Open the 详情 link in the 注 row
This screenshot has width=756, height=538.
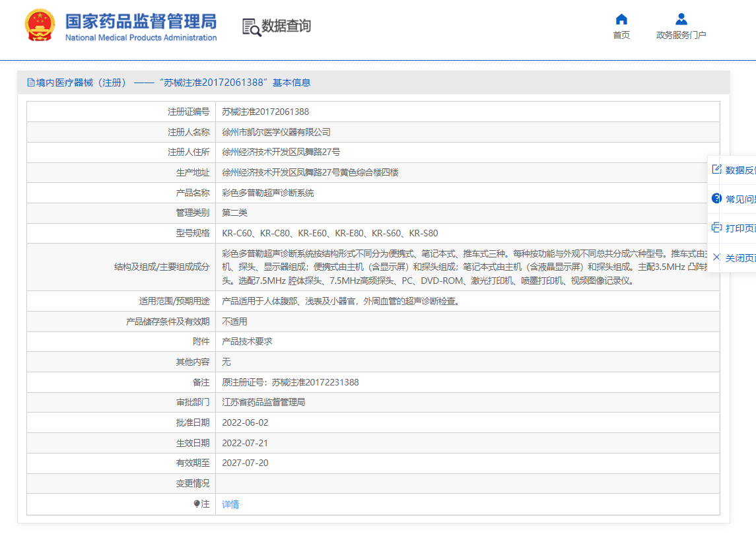[x=230, y=504]
